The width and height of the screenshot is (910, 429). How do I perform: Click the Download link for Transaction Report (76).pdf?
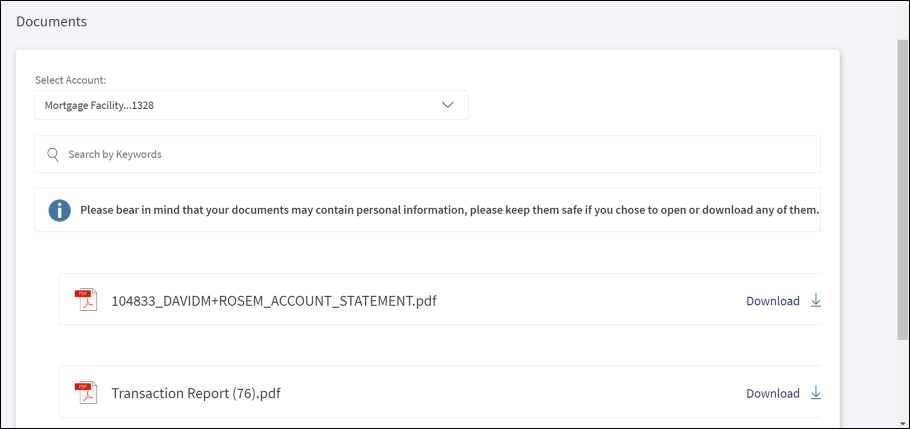pos(772,393)
